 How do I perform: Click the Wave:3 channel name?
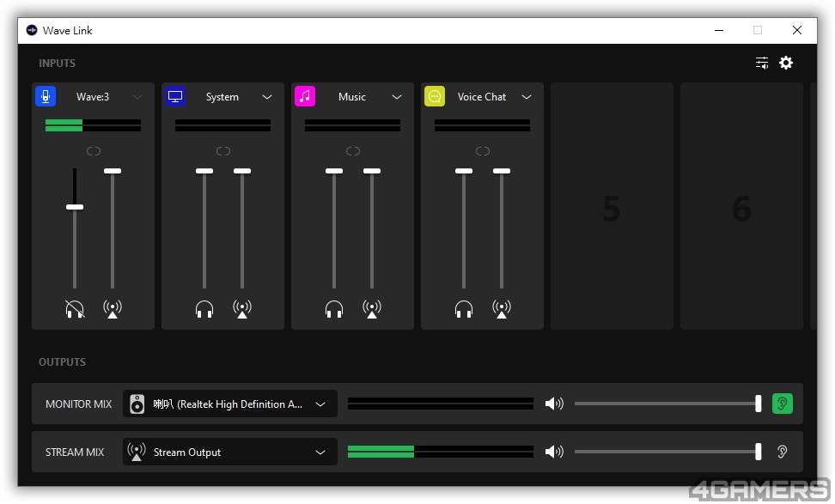pyautogui.click(x=93, y=97)
